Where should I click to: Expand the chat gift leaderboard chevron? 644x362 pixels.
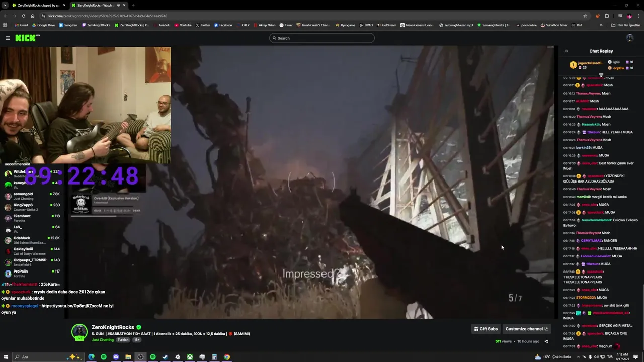(601, 75)
